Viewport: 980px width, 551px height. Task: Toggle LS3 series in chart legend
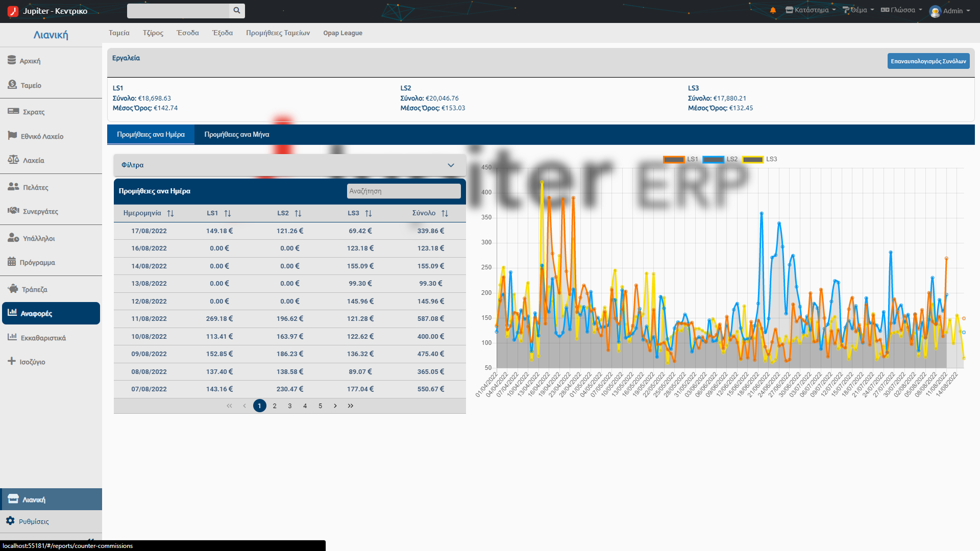point(759,159)
